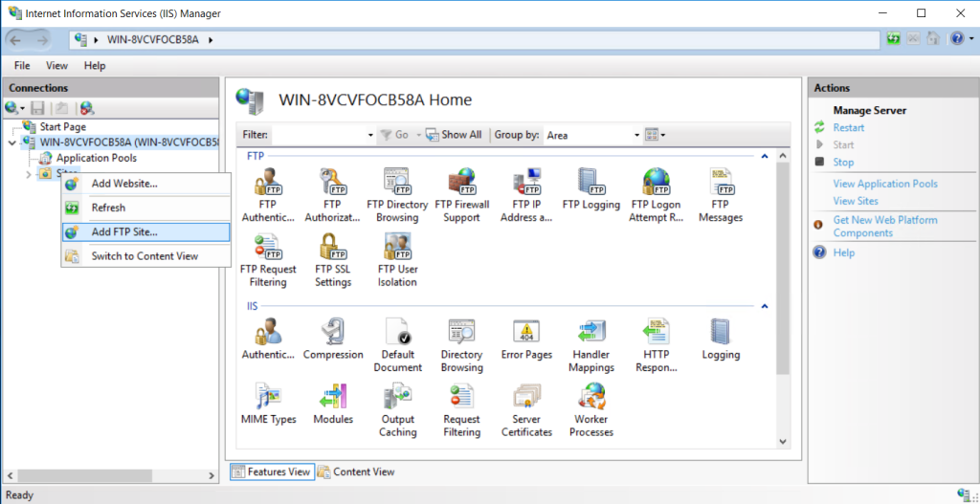The height and width of the screenshot is (504, 980).
Task: Open the Filter combo box dropdown
Action: 370,135
